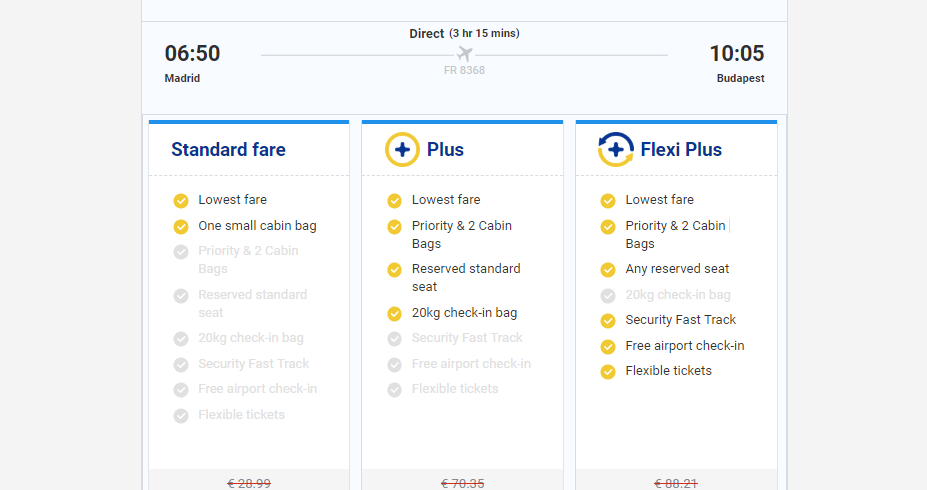Click the airplane icon above FR 8368
This screenshot has width=927, height=490.
(465, 54)
